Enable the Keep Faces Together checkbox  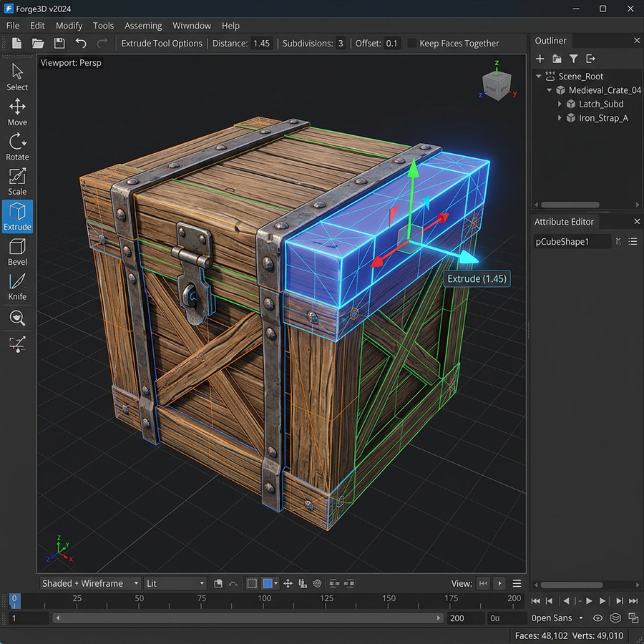pos(411,43)
